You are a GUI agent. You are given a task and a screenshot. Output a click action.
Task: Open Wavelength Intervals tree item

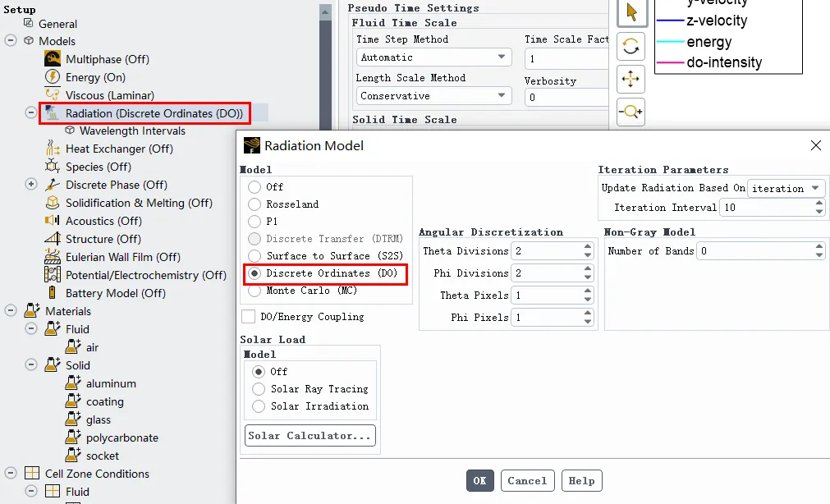131,131
